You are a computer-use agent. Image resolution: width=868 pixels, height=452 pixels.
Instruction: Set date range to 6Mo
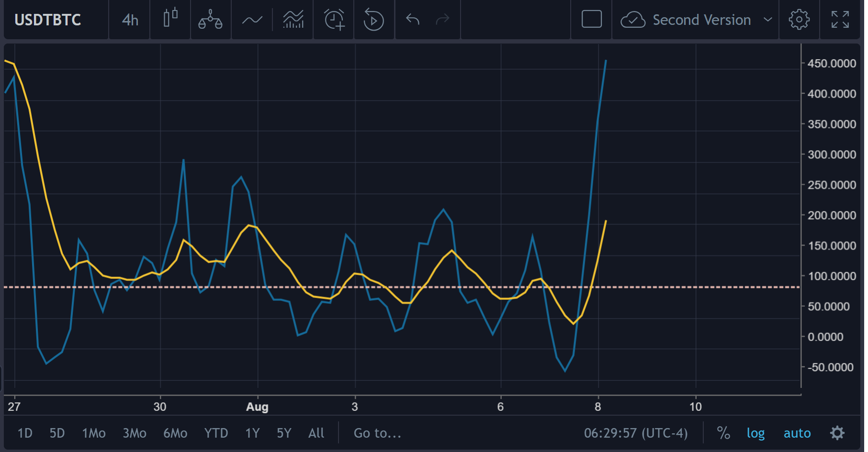(175, 433)
